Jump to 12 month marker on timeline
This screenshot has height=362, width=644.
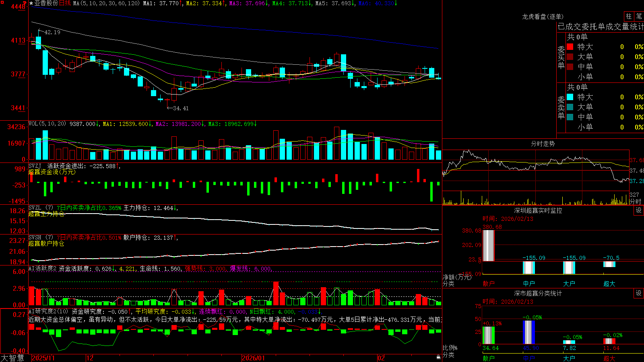point(90,358)
